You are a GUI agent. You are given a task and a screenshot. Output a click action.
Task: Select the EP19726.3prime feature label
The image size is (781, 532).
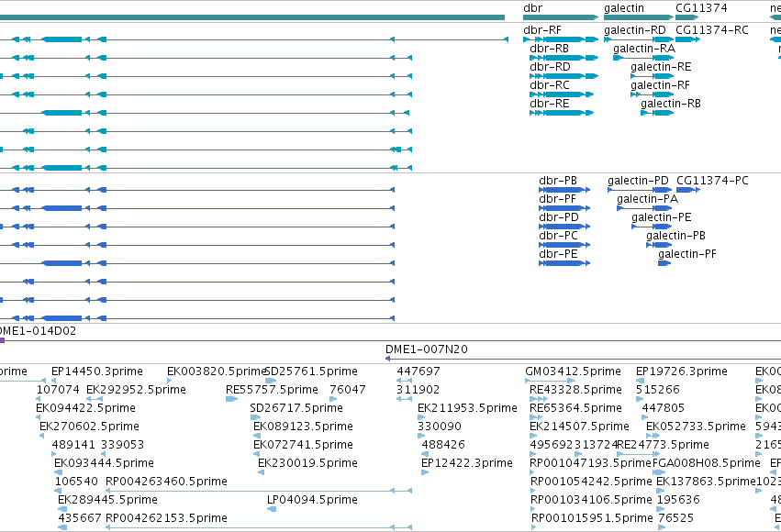coord(681,371)
